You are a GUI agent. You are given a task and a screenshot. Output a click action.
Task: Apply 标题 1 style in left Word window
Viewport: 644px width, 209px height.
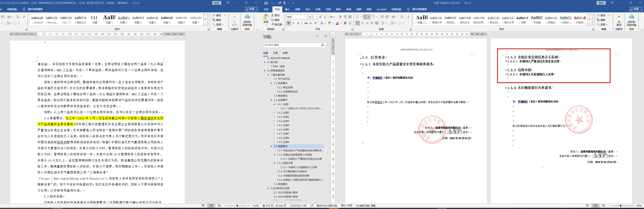(109, 19)
